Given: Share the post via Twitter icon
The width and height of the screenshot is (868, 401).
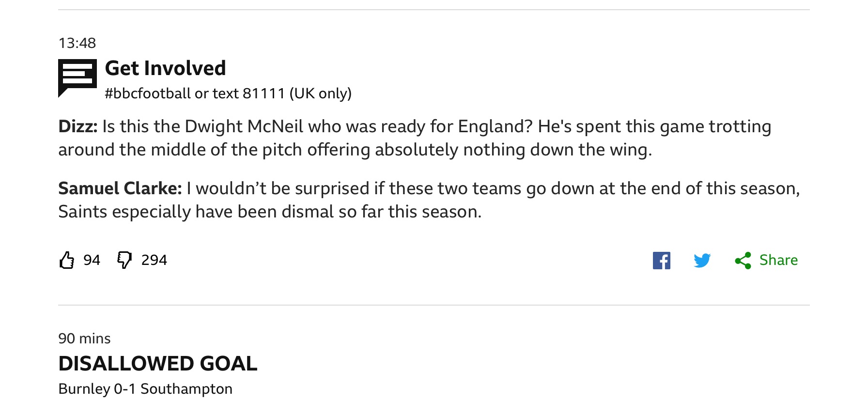Looking at the screenshot, I should (702, 261).
